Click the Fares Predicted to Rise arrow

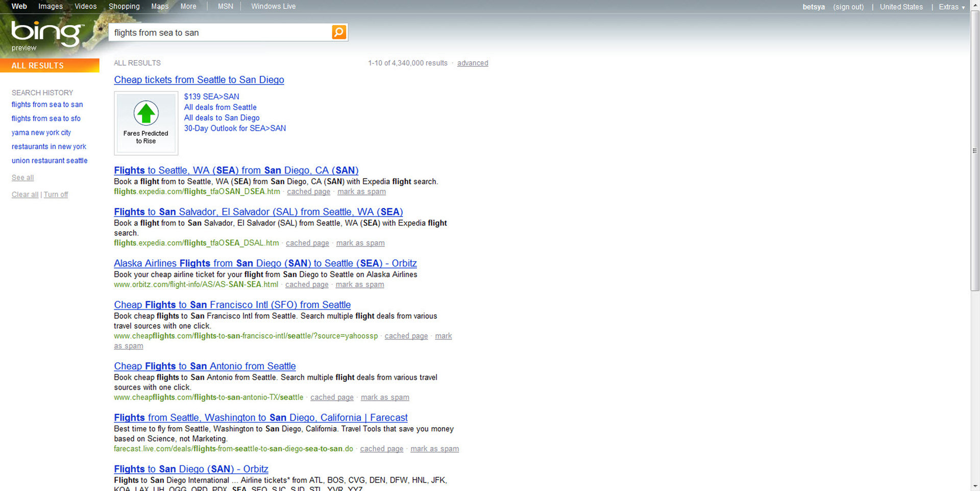click(146, 113)
